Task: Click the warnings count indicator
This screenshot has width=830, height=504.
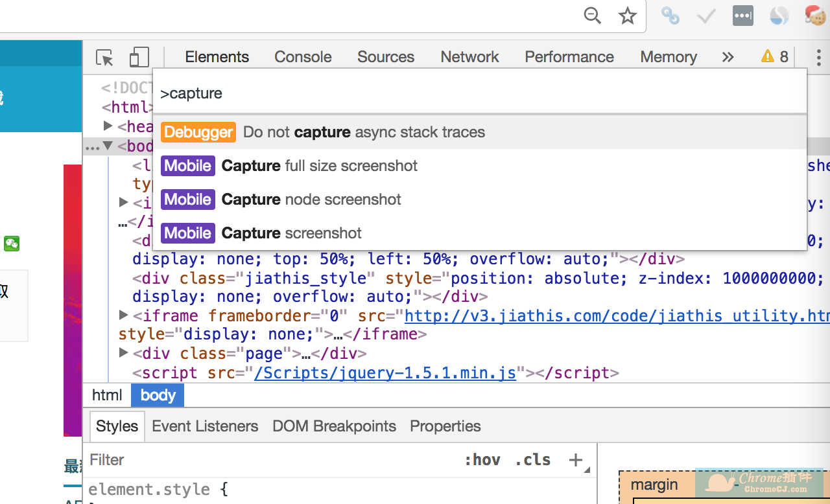Action: pyautogui.click(x=775, y=57)
